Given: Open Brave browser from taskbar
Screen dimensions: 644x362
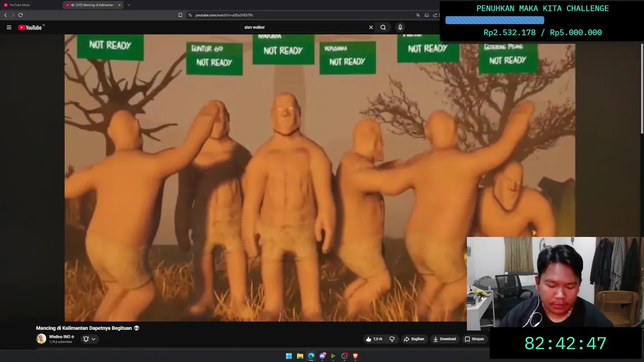Looking at the screenshot, I should tap(355, 356).
